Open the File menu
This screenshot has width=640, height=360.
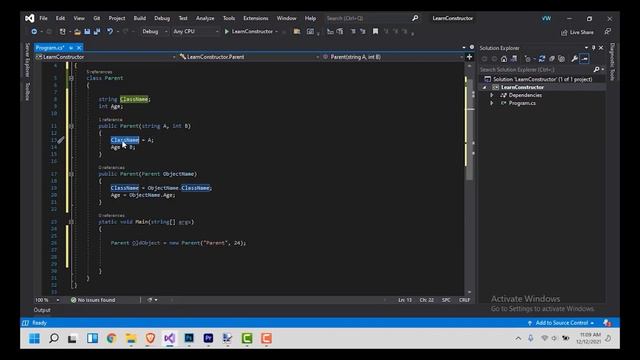(x=43, y=18)
